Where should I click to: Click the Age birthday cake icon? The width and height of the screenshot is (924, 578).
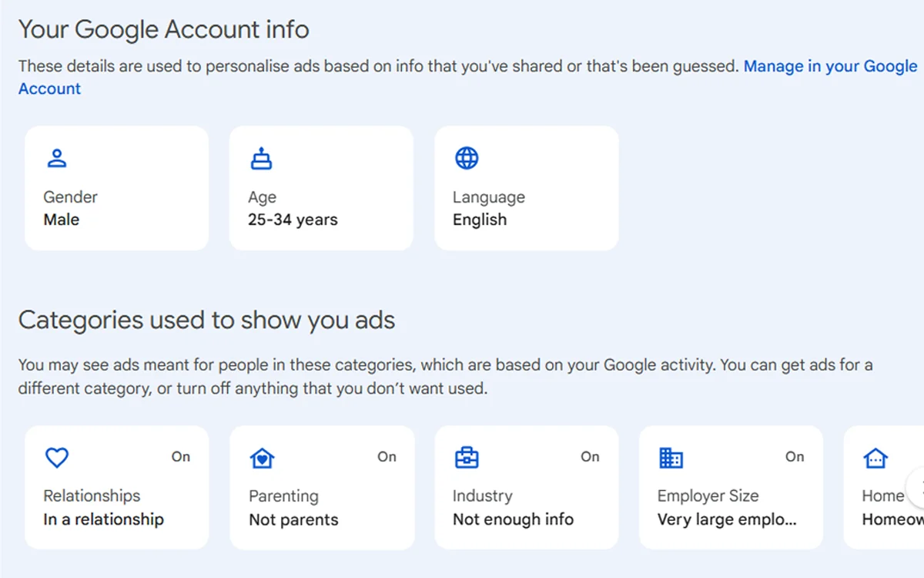[262, 158]
